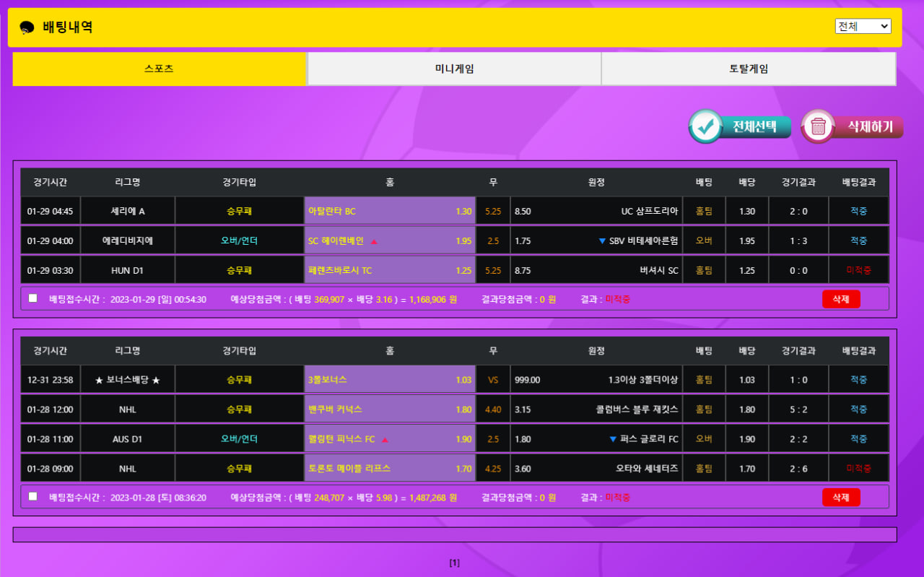Click the 밴쿠버 커넉스 home odds cell
The image size is (924, 577).
tap(390, 409)
